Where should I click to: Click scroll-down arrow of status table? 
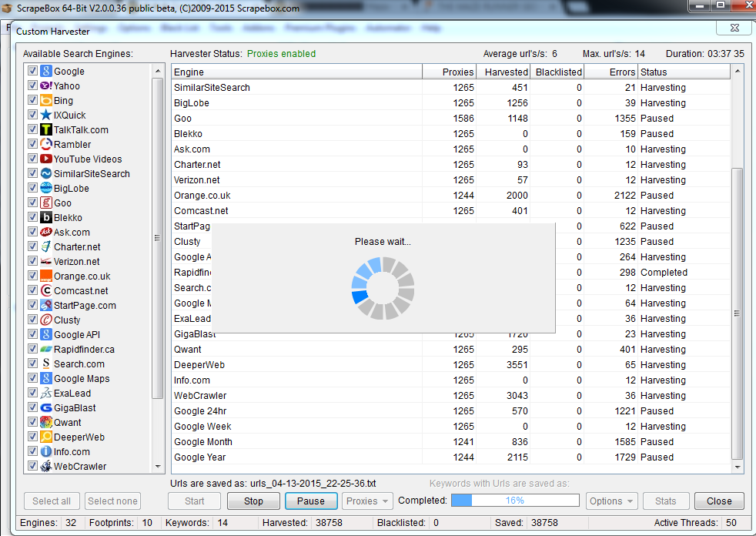[738, 467]
